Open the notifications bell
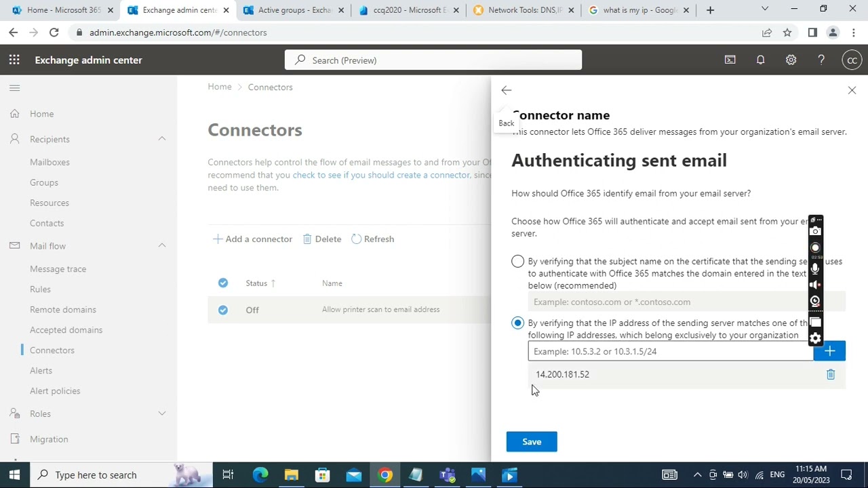 (761, 60)
